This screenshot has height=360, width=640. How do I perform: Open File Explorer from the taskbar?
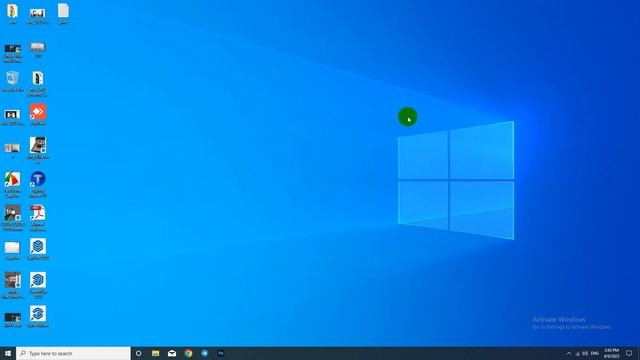click(156, 353)
